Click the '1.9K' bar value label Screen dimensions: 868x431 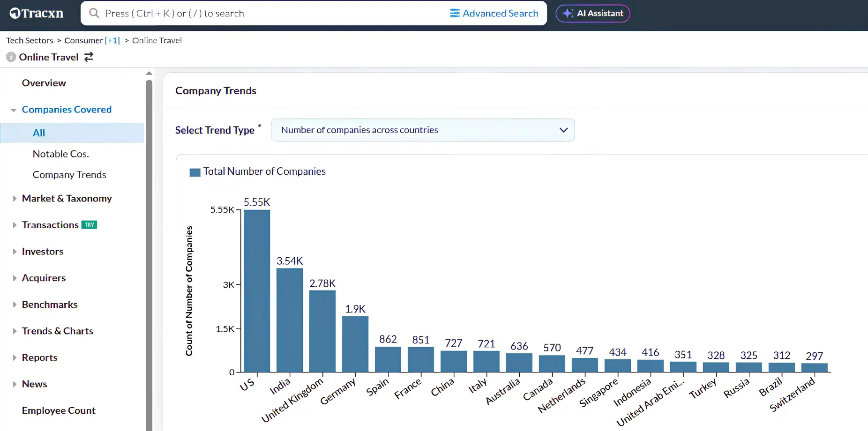point(355,309)
